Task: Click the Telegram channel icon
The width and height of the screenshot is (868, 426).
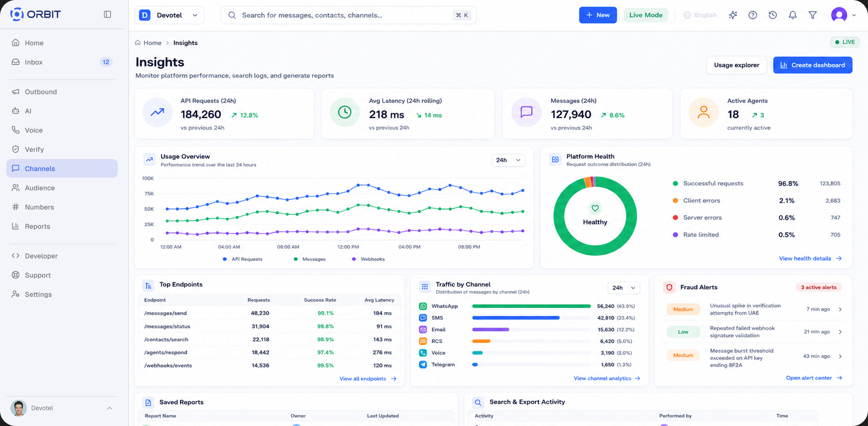Action: click(x=423, y=365)
